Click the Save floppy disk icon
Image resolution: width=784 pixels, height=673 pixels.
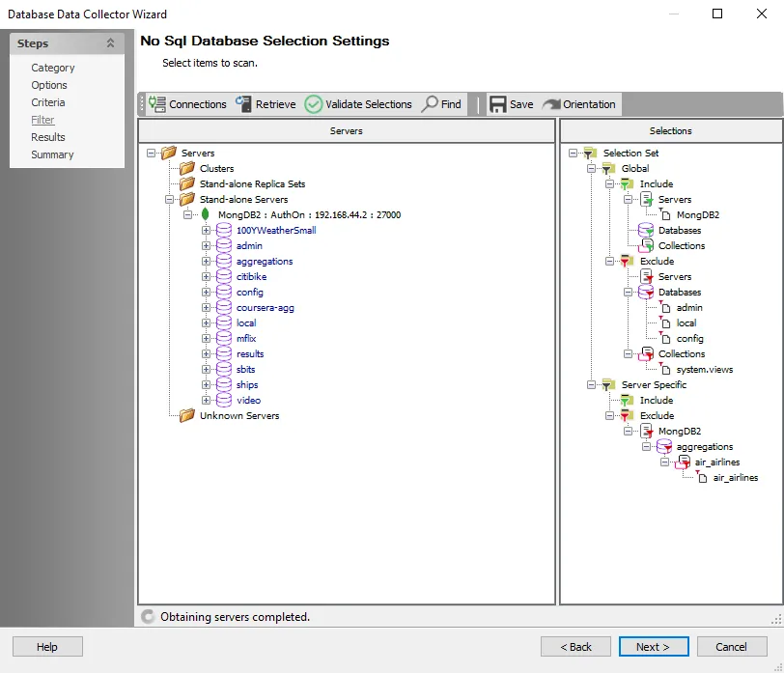pyautogui.click(x=497, y=104)
